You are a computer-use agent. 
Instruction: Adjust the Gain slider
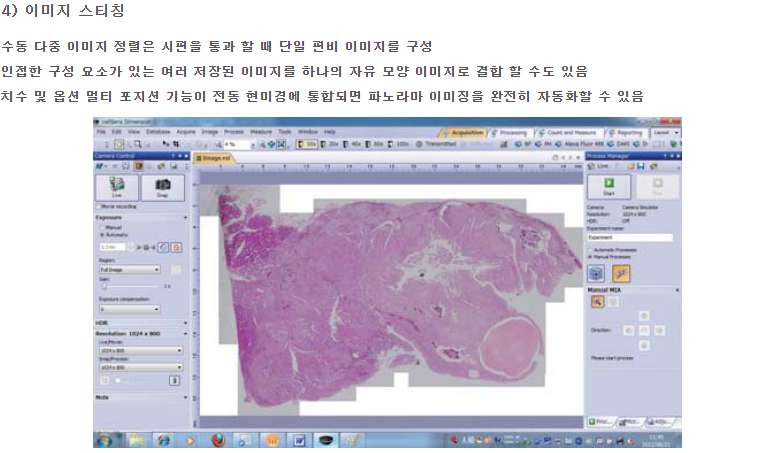coord(104,287)
